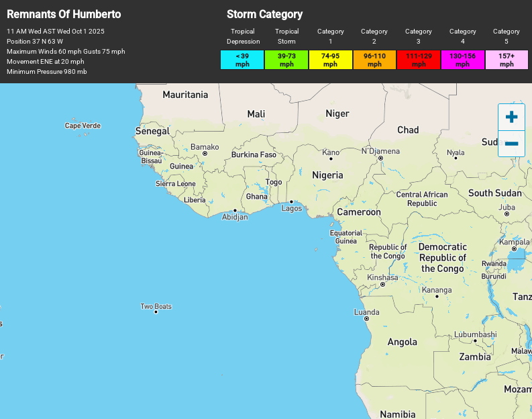
Task: Select the yellow Category 1 swatch
Action: (330, 60)
